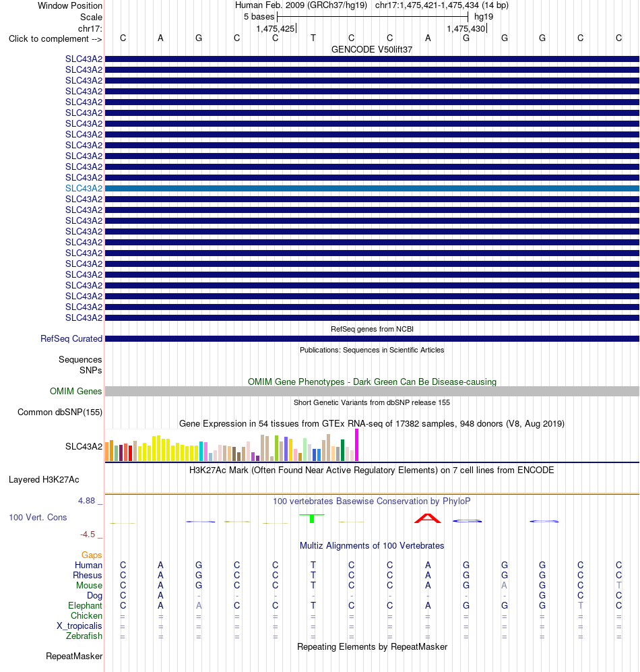This screenshot has width=640, height=672.
Task: Click the Common dbSNP(155) track label
Action: point(60,413)
